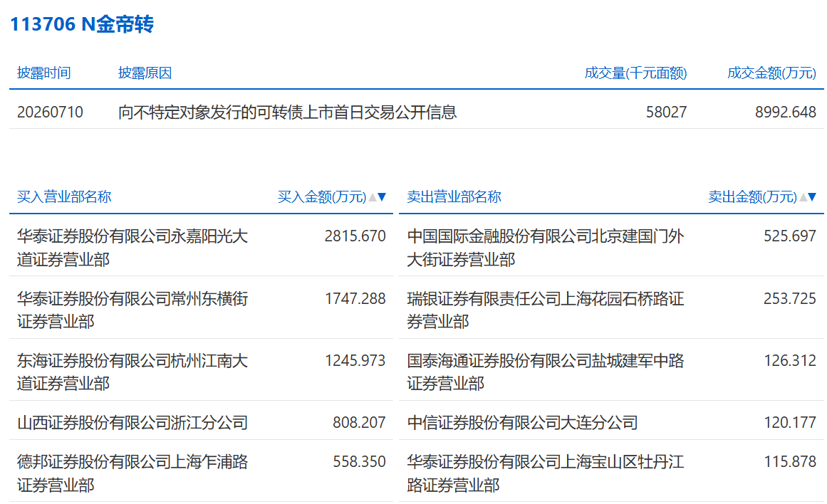The image size is (827, 504).
Task: Select buy amount 1245.973
Action: (x=355, y=361)
